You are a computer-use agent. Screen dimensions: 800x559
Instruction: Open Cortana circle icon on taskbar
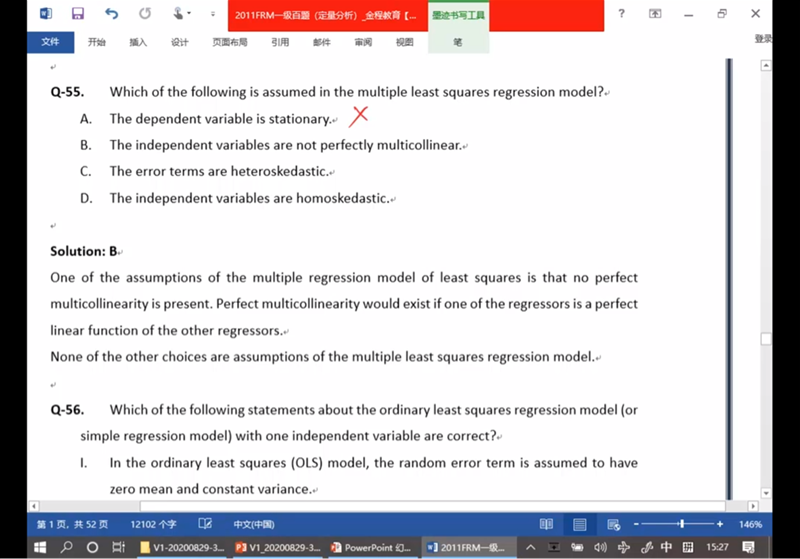[x=92, y=547]
